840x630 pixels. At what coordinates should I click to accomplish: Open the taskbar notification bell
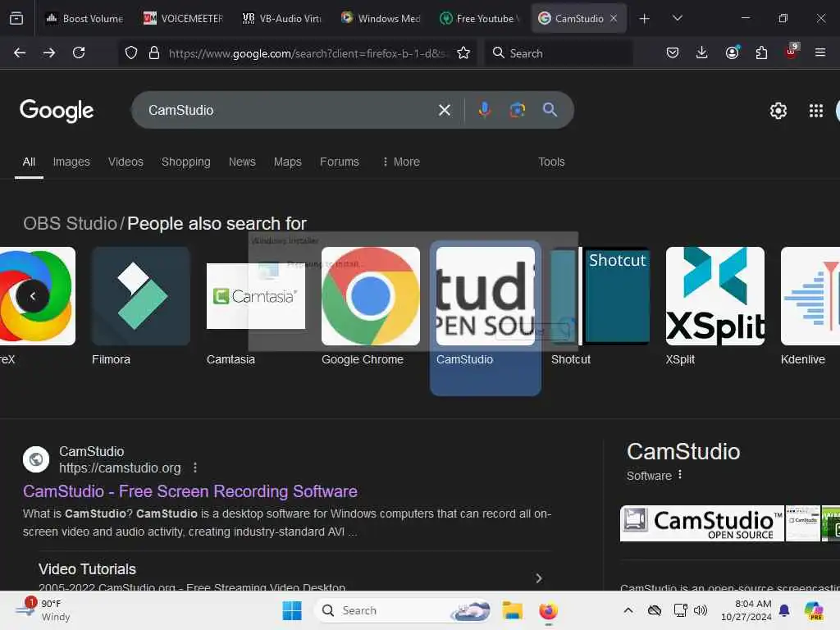tap(784, 610)
